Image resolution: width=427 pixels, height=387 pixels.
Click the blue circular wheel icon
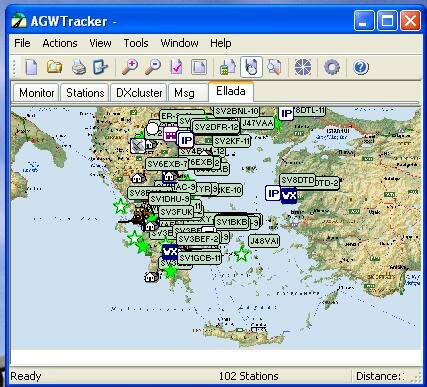(x=303, y=67)
